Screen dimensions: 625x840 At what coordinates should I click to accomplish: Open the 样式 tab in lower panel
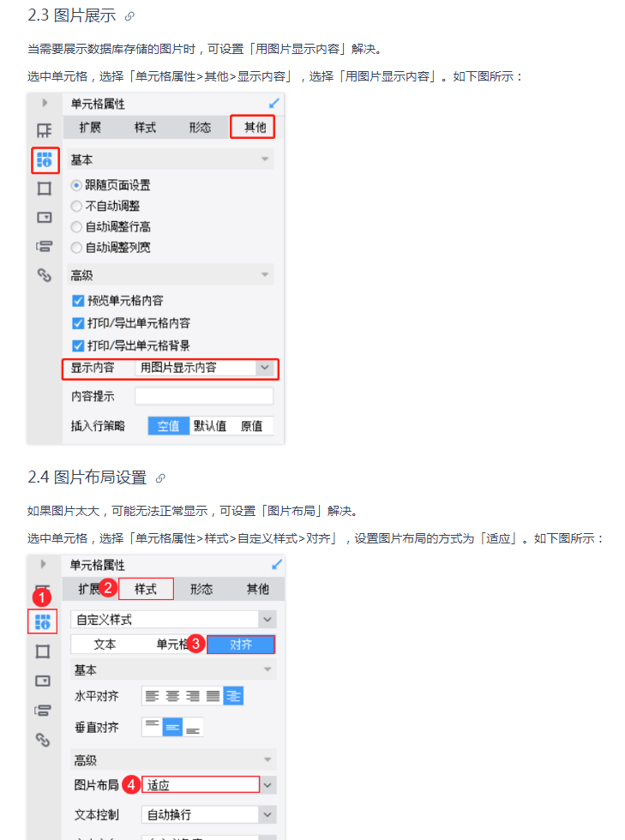click(146, 590)
